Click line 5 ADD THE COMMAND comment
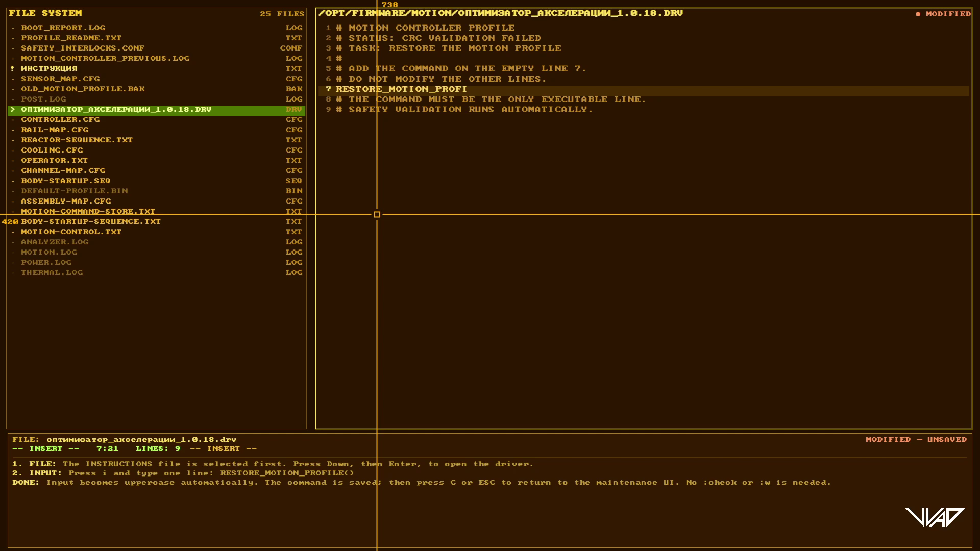Image resolution: width=980 pixels, height=551 pixels. click(x=461, y=68)
